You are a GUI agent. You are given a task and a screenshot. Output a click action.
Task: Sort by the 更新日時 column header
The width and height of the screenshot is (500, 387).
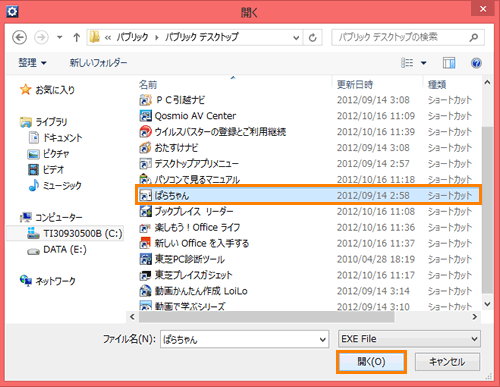(355, 84)
